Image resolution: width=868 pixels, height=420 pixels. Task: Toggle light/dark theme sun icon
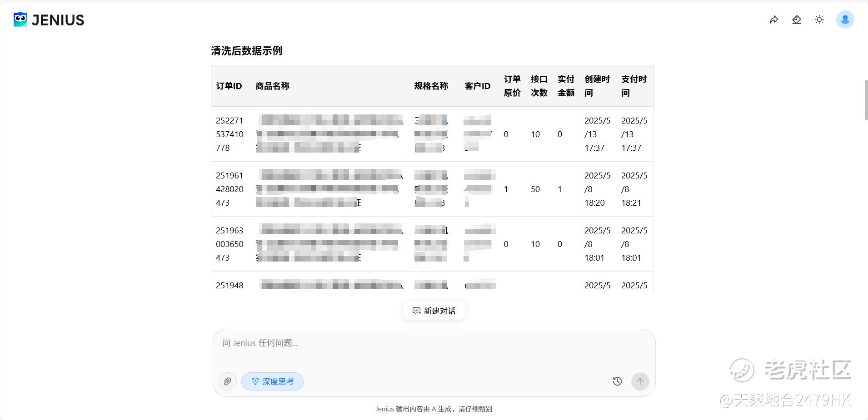tap(819, 20)
